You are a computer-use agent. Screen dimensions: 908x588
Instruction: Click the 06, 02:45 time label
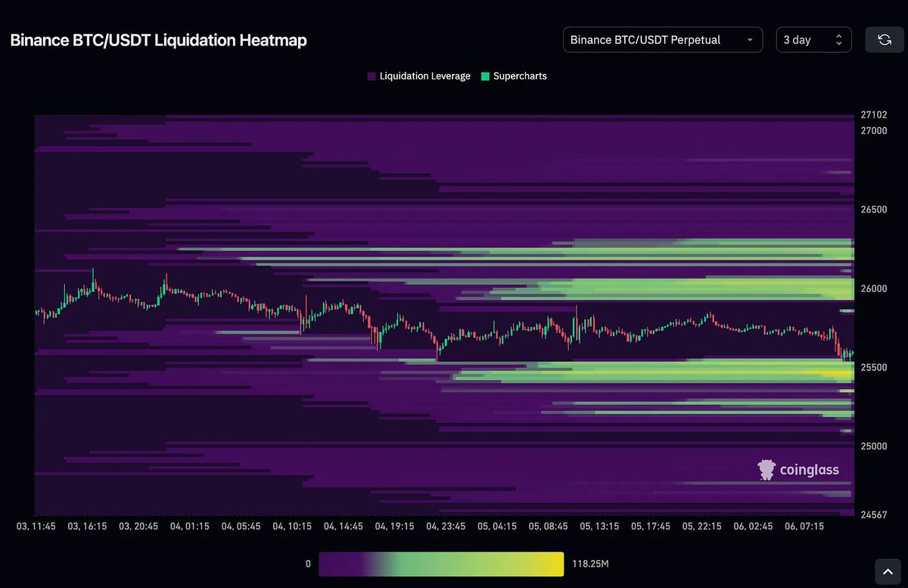coord(754,526)
